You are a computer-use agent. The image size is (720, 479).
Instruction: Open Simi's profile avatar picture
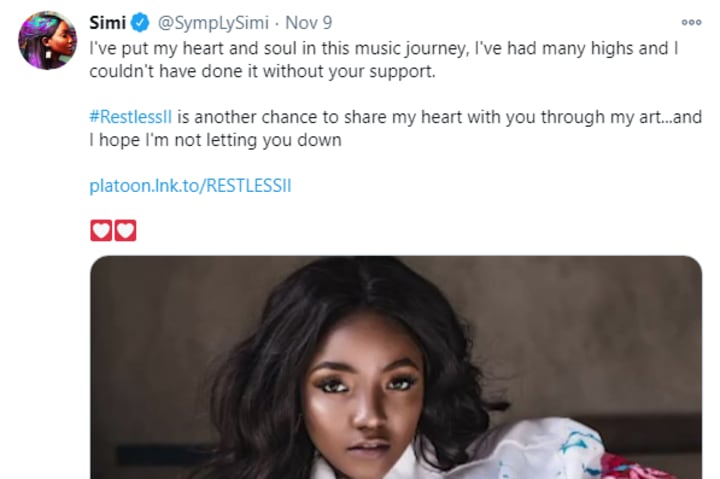(x=47, y=40)
